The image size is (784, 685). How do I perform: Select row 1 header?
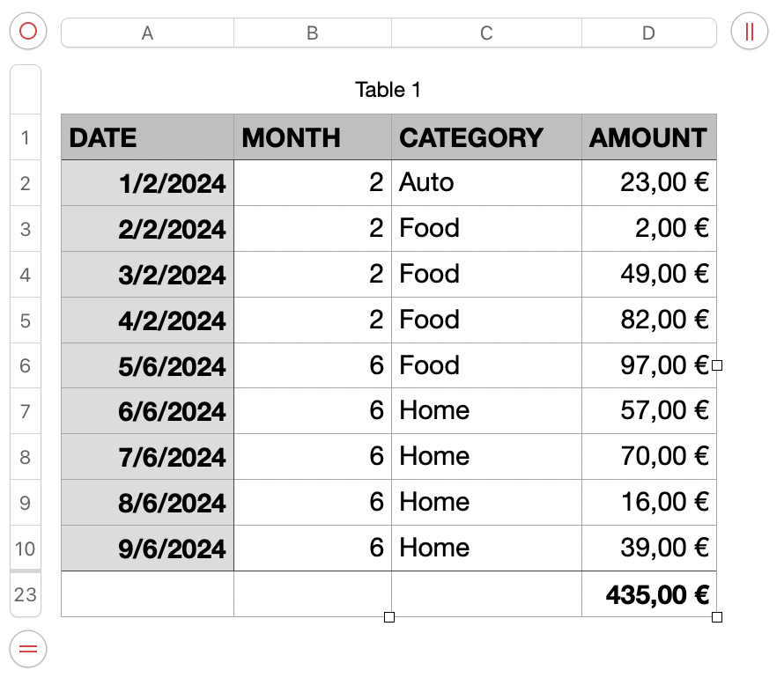pos(25,137)
